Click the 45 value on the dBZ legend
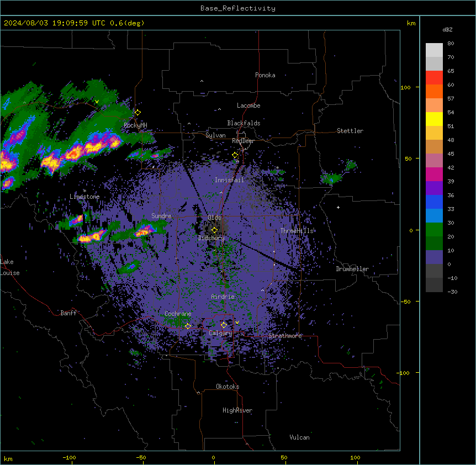This screenshot has width=476, height=465. pos(451,154)
